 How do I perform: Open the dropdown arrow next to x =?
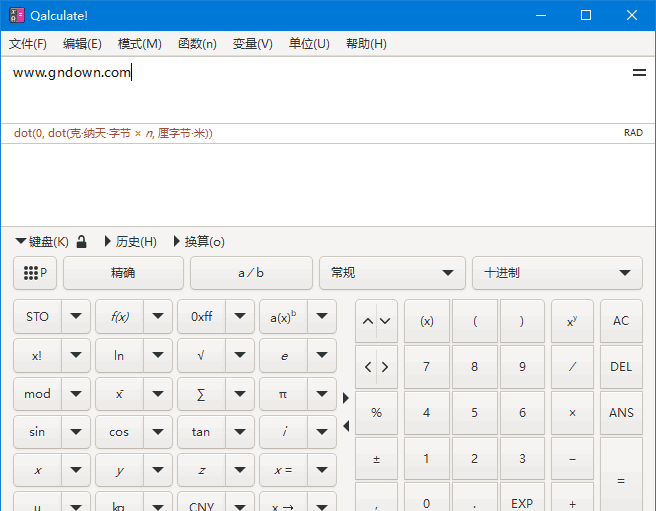pos(322,470)
